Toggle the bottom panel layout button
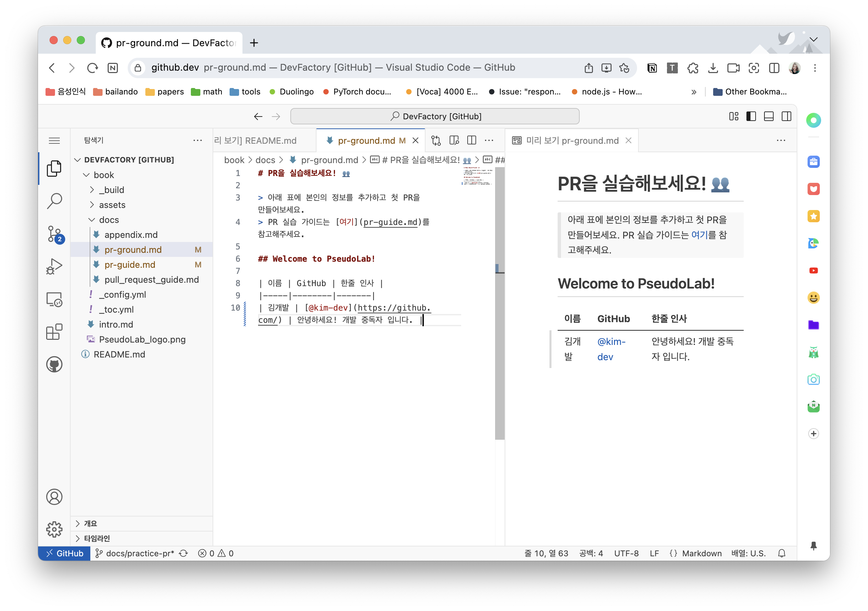Viewport: 868px width, 611px height. (x=768, y=116)
